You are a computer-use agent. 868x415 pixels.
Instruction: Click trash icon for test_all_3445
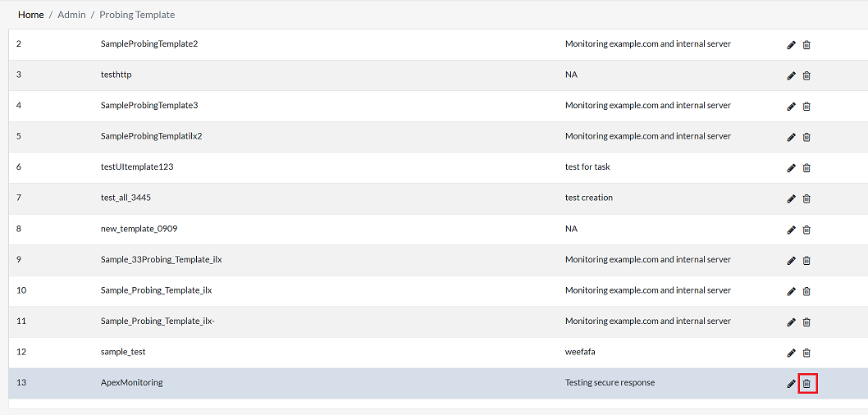tap(806, 198)
